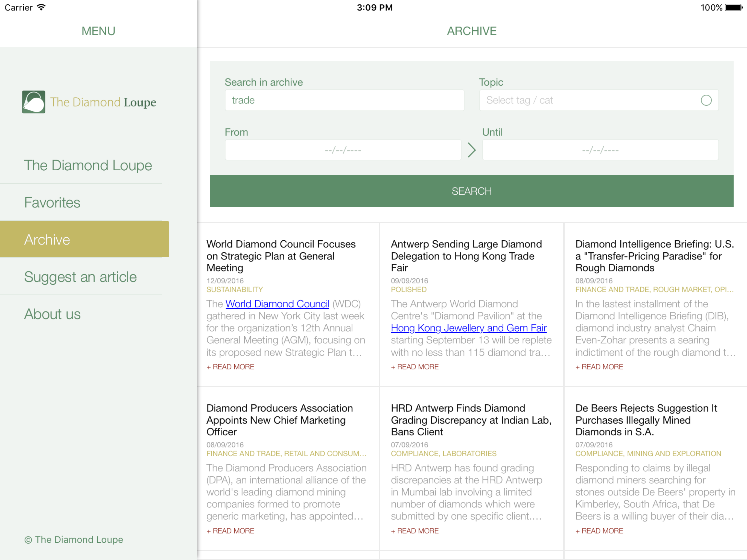Screen dimensions: 747x560
Task: Open De Beers Rejects Suggestion article title
Action: click(646, 420)
